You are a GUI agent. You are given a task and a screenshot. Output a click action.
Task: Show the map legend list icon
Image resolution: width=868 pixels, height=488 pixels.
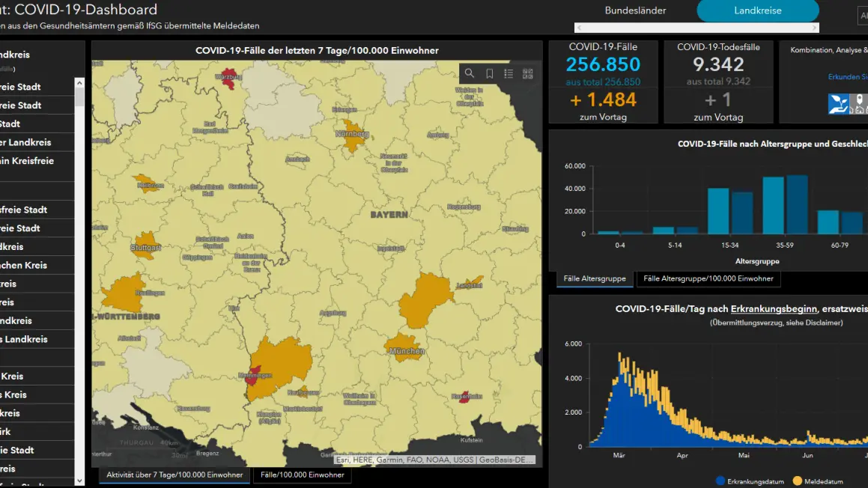(x=509, y=73)
